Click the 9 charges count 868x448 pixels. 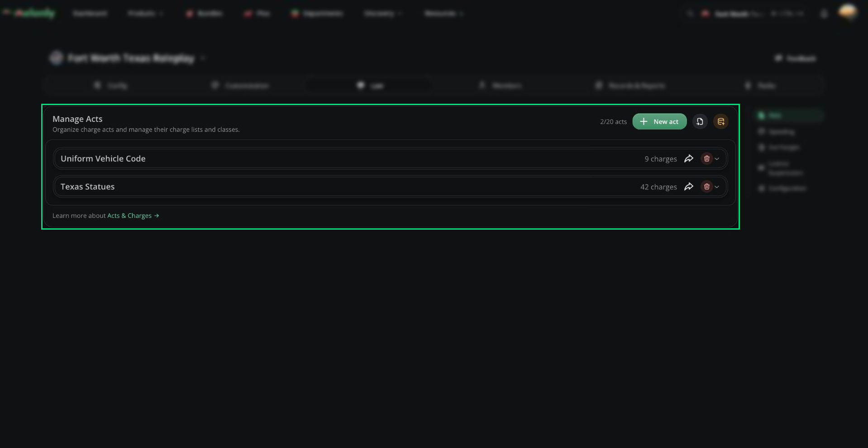661,159
